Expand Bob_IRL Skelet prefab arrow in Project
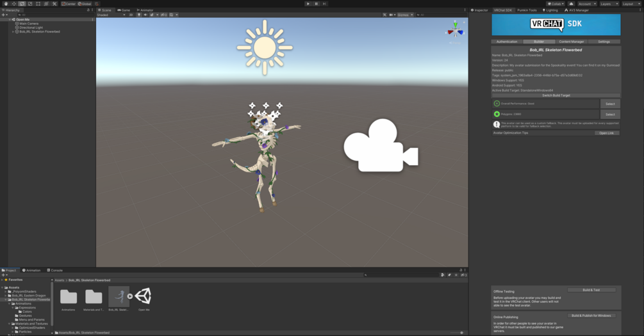 130,296
